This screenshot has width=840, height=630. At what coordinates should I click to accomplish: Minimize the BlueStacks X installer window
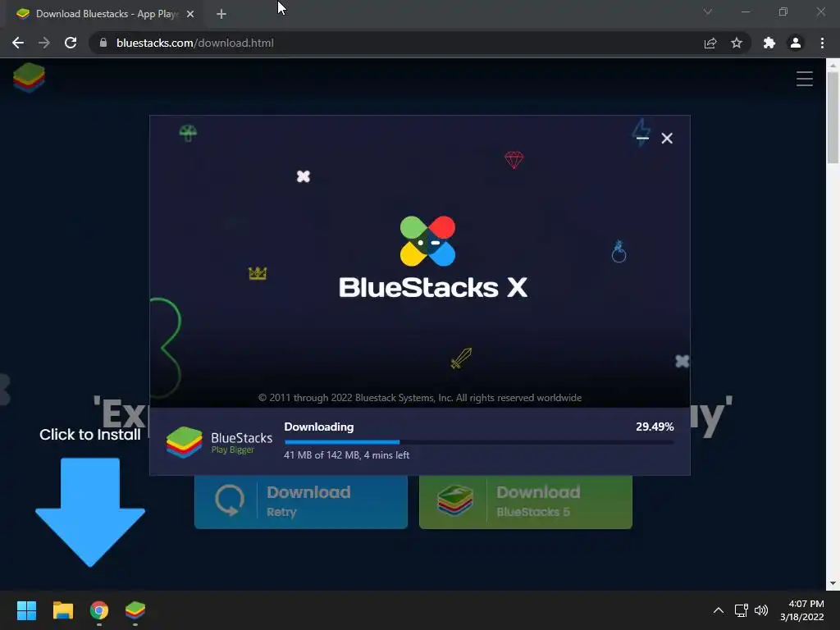[x=642, y=138]
